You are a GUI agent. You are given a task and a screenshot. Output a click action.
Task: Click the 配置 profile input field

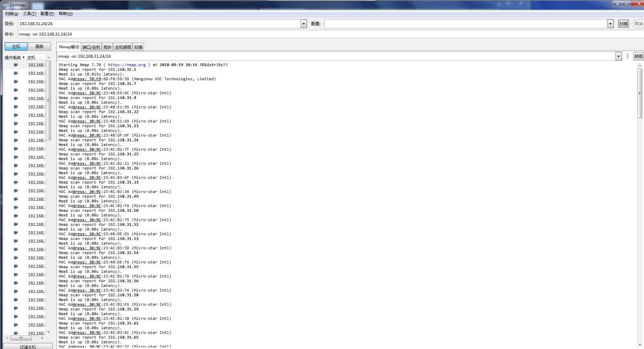tap(466, 24)
